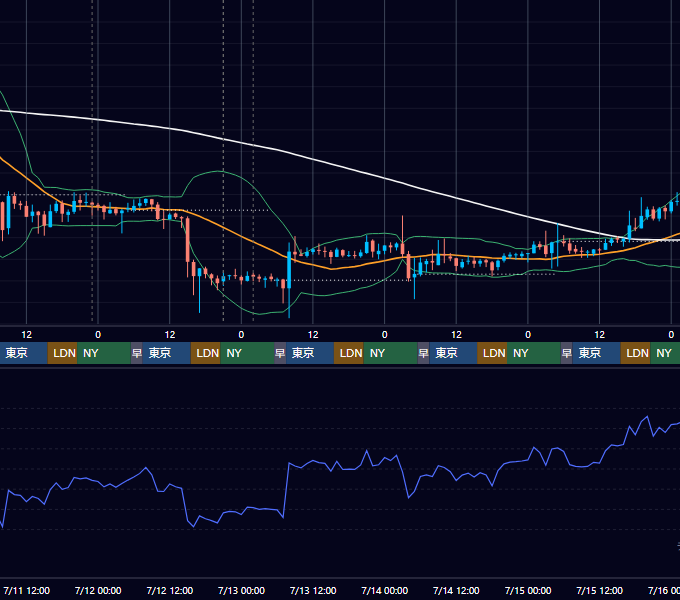680x600 pixels.
Task: Click the 7/15 00:00 date label
Action: click(x=528, y=590)
